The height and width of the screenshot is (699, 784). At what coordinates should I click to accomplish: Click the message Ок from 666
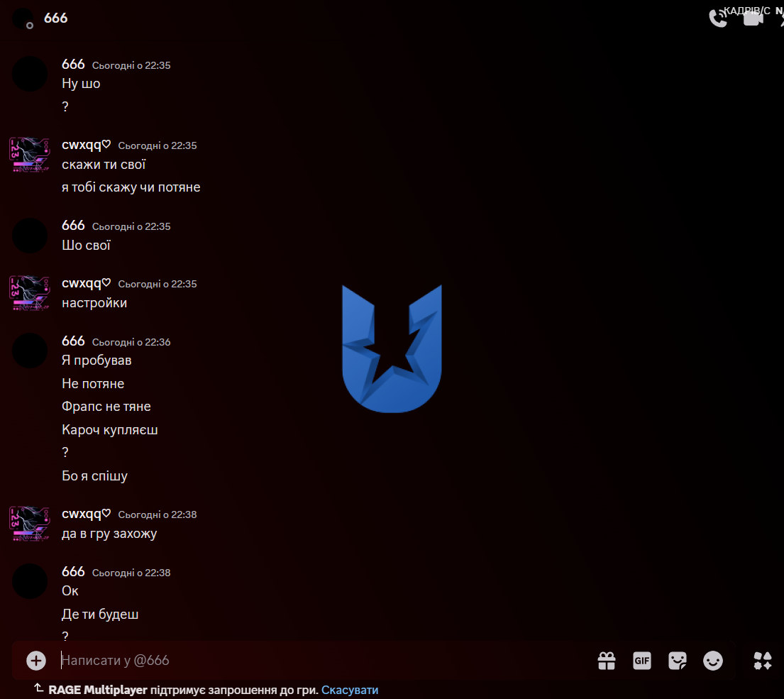(70, 591)
